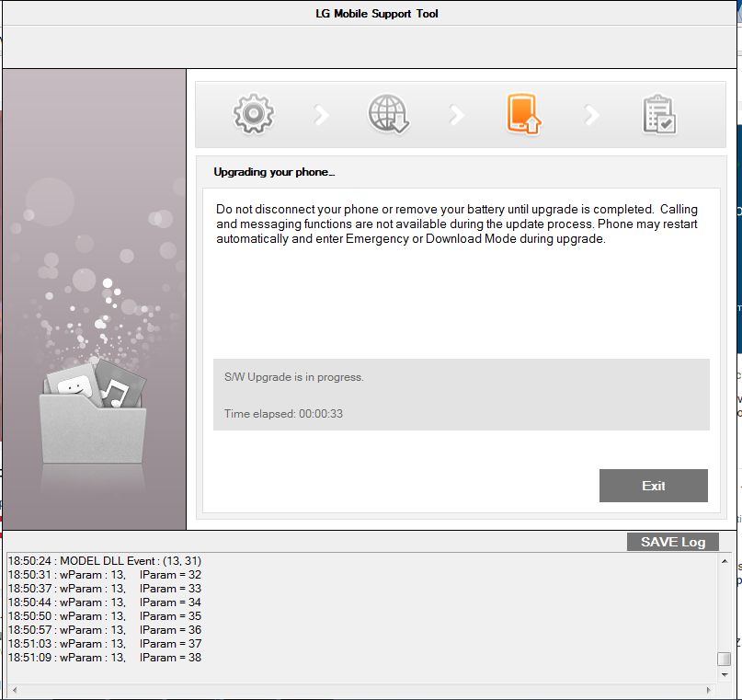Select log line with lParam = 33
742x700 pixels.
pyautogui.click(x=105, y=589)
